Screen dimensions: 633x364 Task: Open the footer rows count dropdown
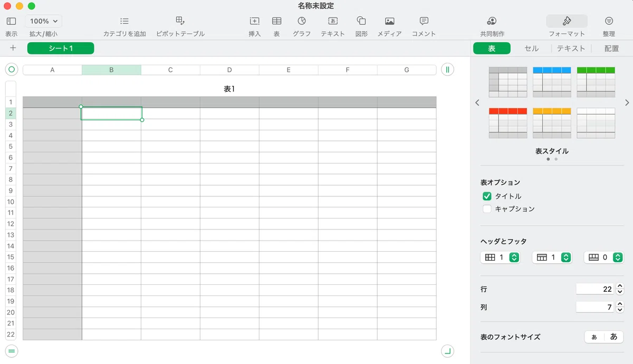pyautogui.click(x=603, y=257)
